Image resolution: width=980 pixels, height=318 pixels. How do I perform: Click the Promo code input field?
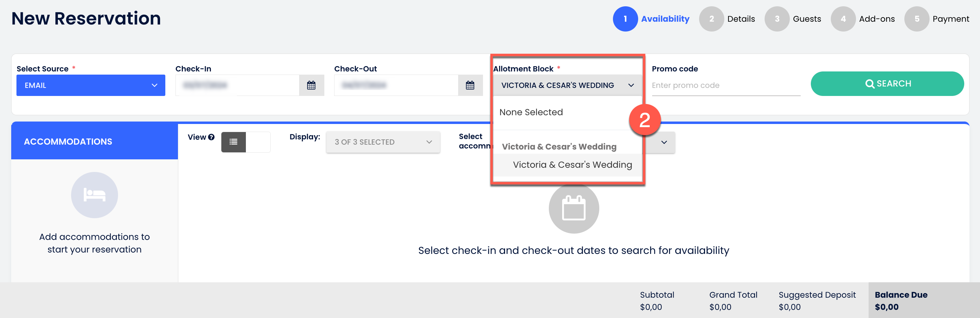(725, 85)
